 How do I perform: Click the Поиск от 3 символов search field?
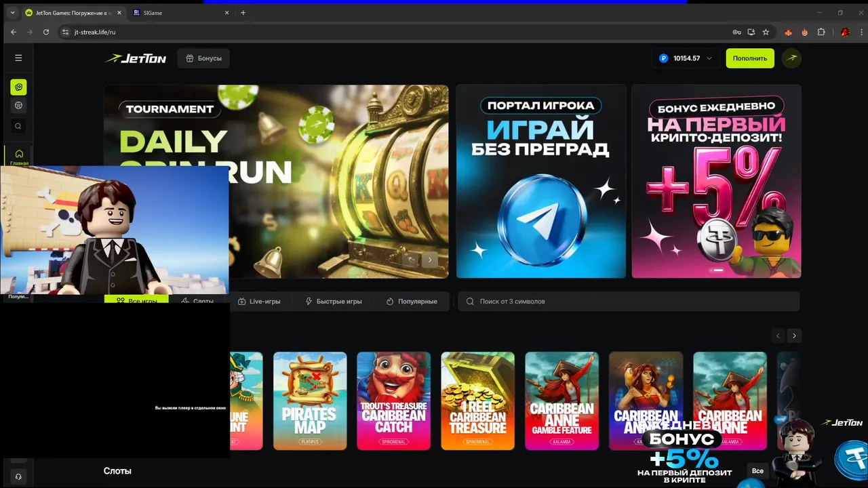[629, 301]
